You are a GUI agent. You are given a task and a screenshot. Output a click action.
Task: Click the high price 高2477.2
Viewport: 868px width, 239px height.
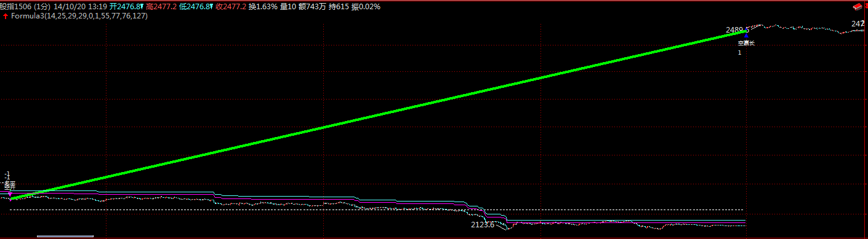tap(162, 6)
